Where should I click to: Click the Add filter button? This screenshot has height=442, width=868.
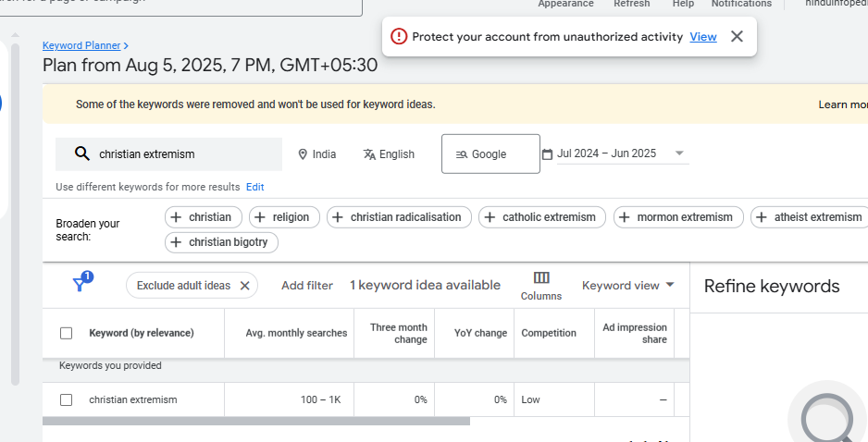click(x=306, y=286)
